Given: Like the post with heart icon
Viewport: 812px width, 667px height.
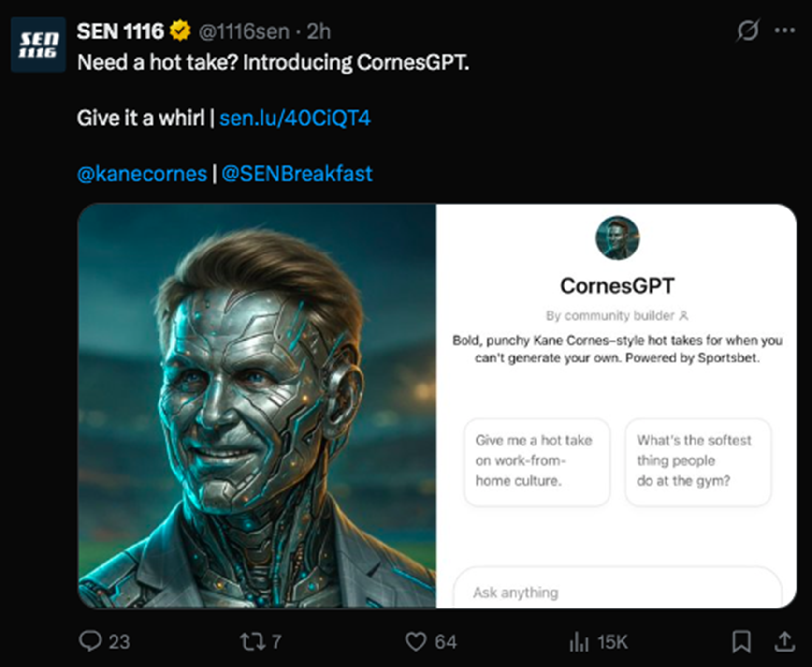Looking at the screenshot, I should [416, 641].
